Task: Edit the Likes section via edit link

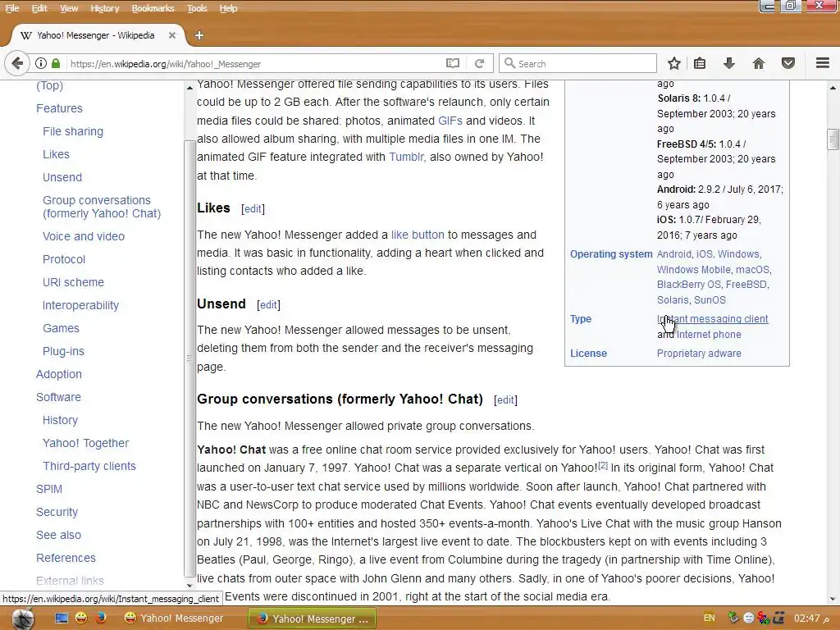Action: click(x=253, y=209)
